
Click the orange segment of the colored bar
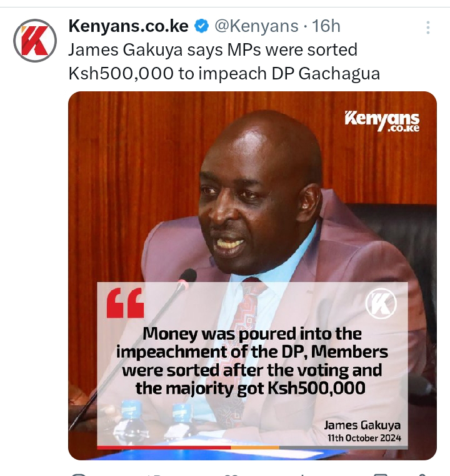click(255, 448)
